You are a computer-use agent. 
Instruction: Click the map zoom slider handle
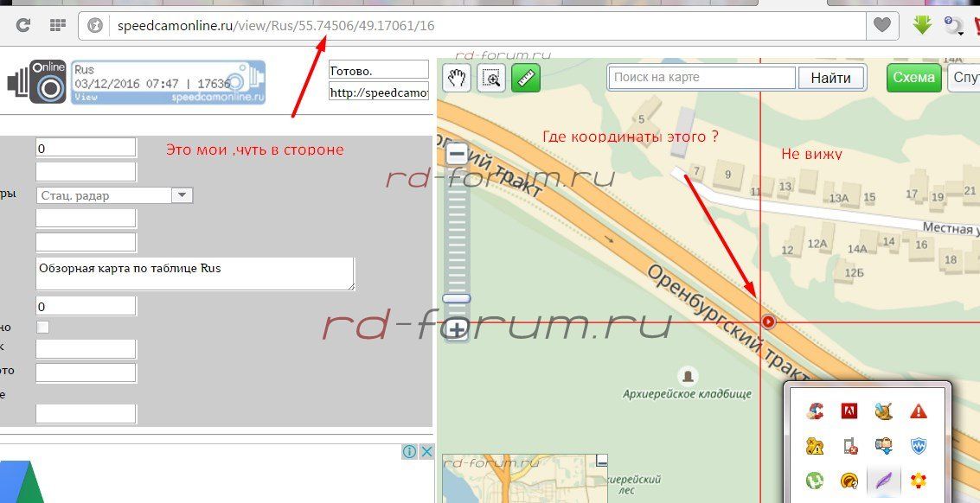tap(457, 298)
